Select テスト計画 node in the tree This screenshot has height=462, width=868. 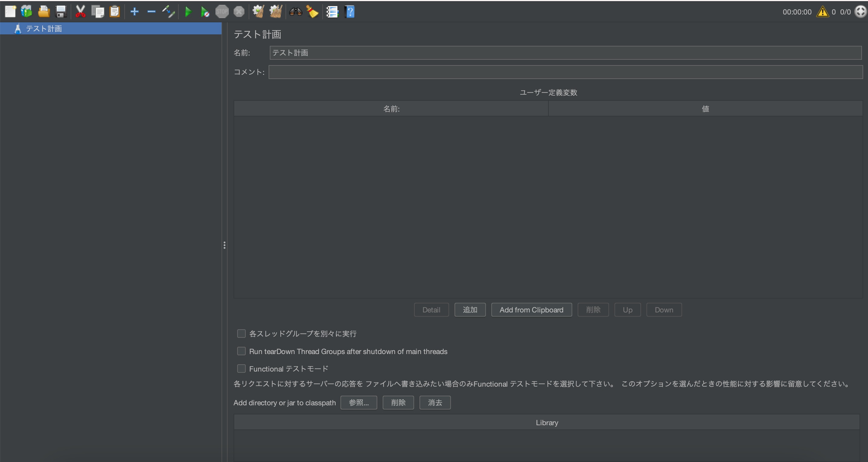click(44, 28)
